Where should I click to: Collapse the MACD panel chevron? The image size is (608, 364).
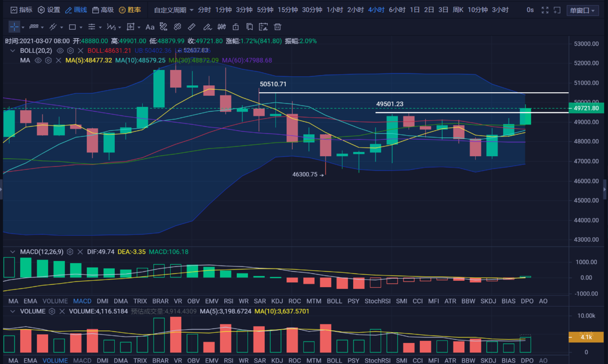(13, 252)
